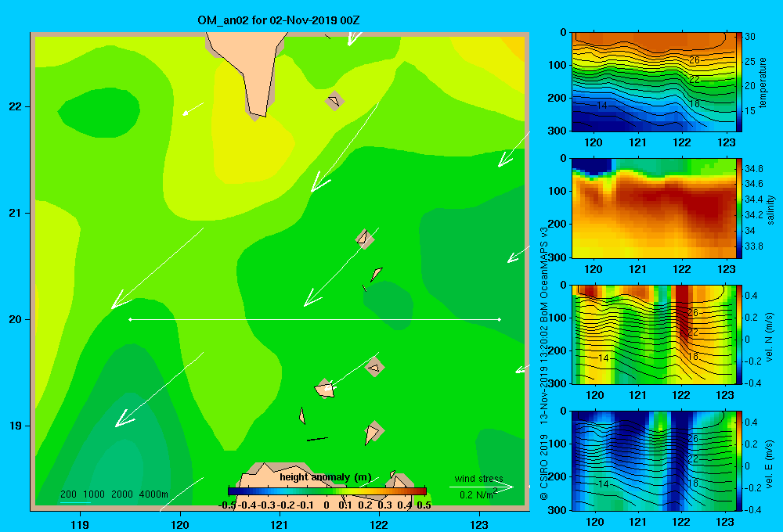Click the salinity panel's color scale bar
This screenshot has width=783, height=532.
(x=739, y=208)
